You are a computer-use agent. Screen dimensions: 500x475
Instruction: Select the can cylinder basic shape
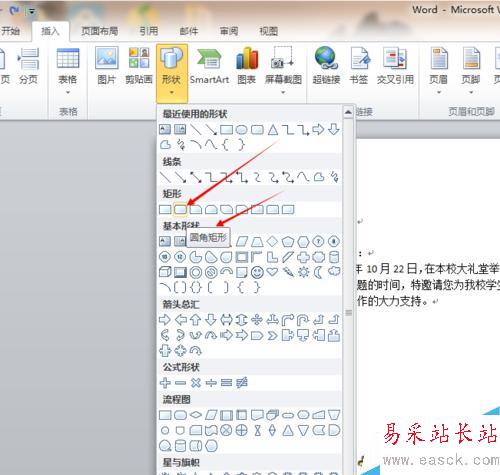point(334,257)
